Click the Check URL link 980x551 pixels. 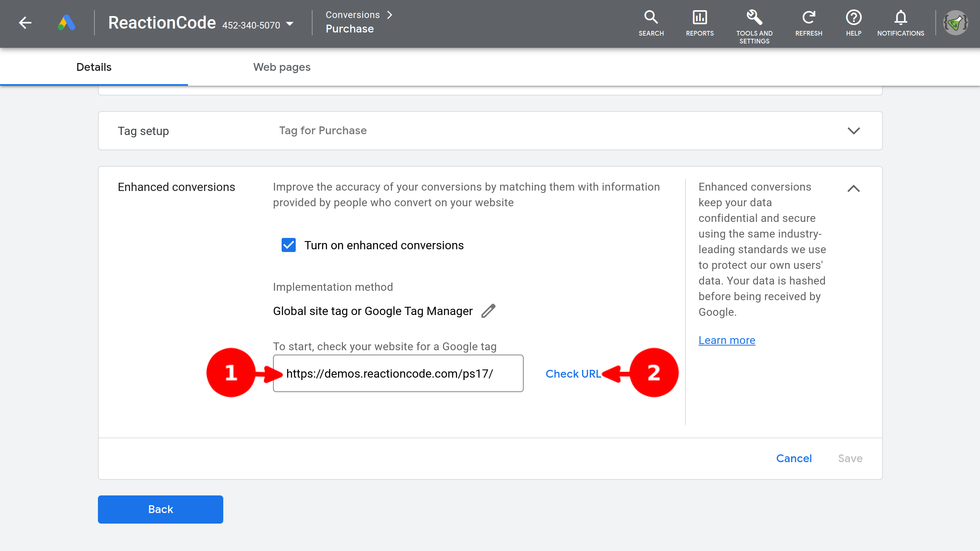click(573, 374)
